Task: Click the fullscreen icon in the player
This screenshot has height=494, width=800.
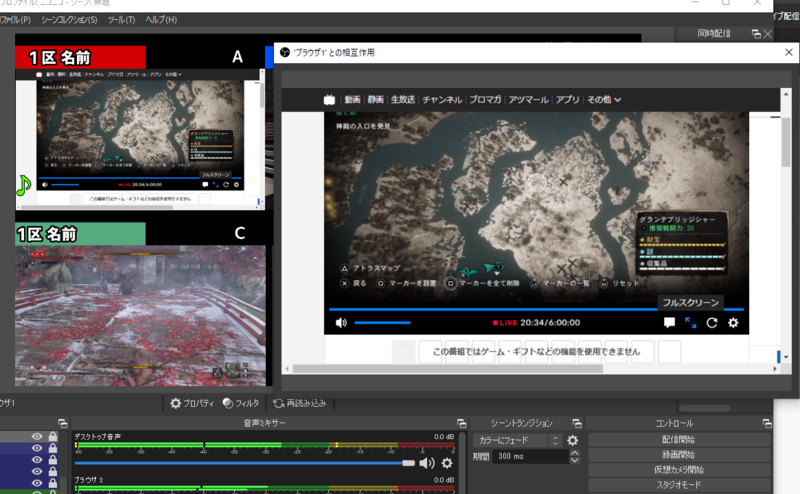Action: pyautogui.click(x=691, y=323)
